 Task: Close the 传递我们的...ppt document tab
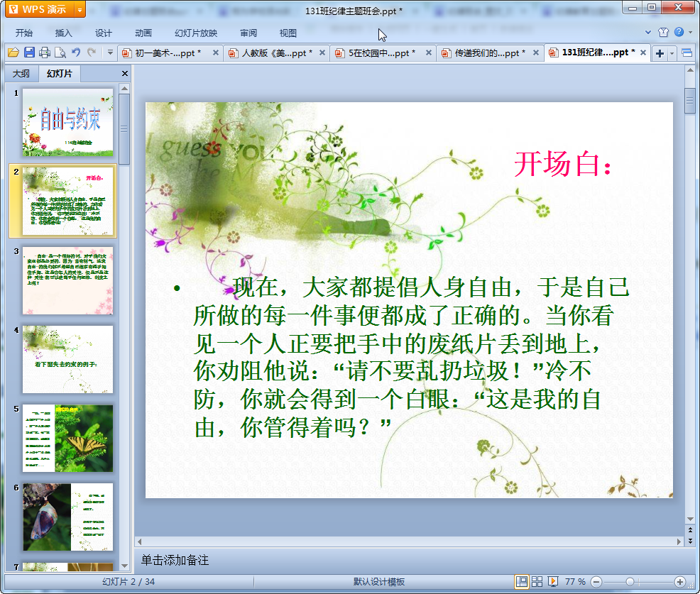coord(536,53)
